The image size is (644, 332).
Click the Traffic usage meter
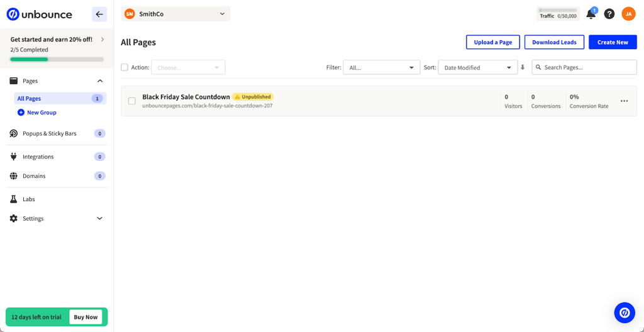[x=558, y=14]
